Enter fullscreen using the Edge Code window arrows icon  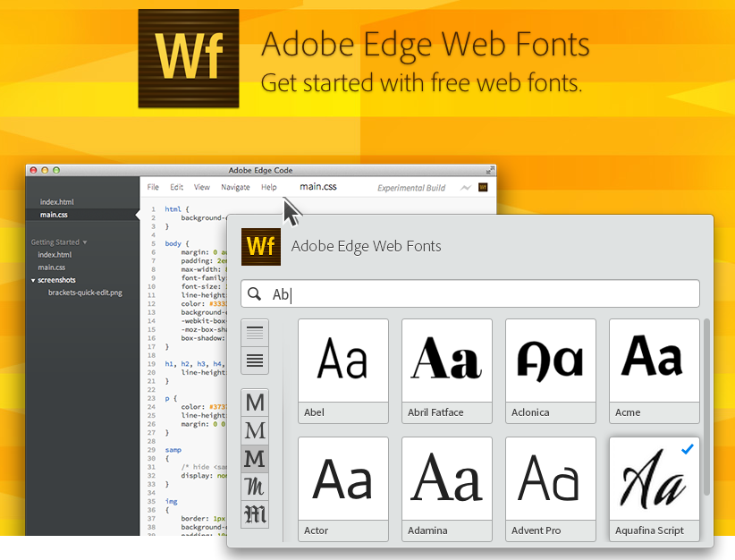(490, 170)
